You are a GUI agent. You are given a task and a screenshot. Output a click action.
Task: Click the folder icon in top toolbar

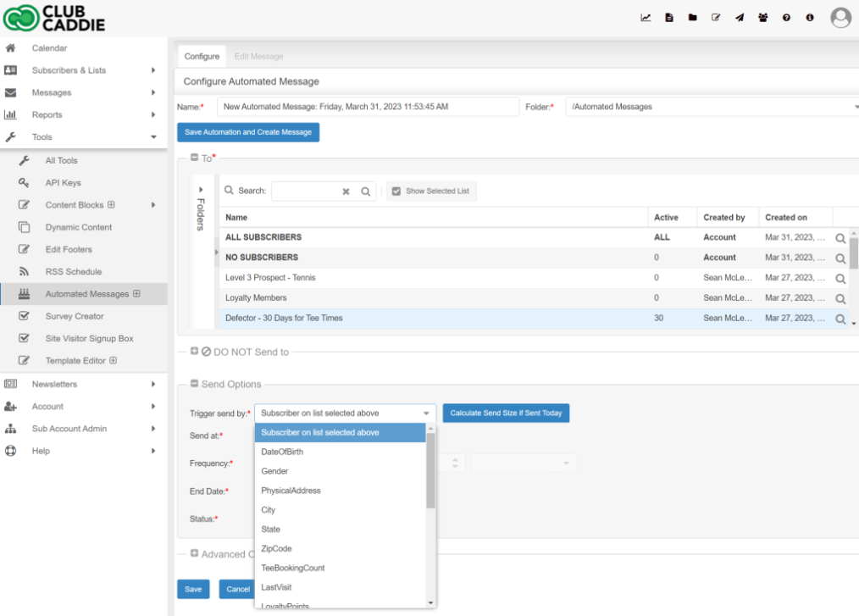tap(692, 18)
